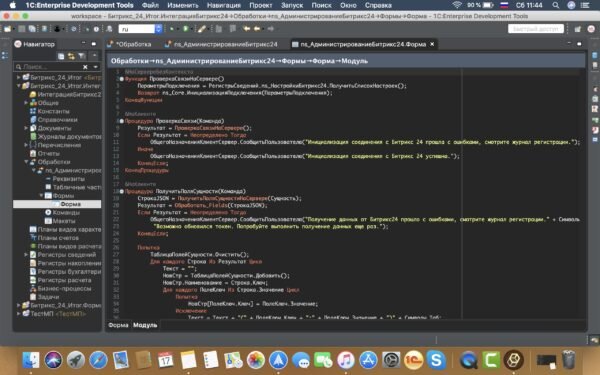Open the Справка menu
600x375 pixels.
point(378,5)
